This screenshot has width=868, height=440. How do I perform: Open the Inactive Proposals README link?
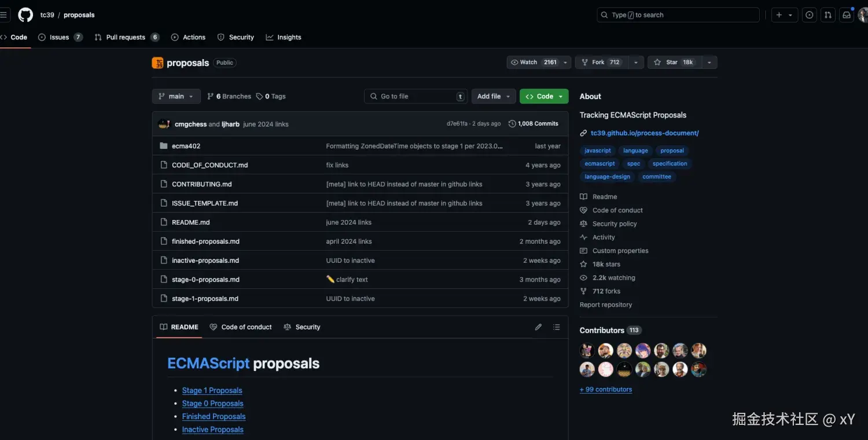[x=212, y=430]
